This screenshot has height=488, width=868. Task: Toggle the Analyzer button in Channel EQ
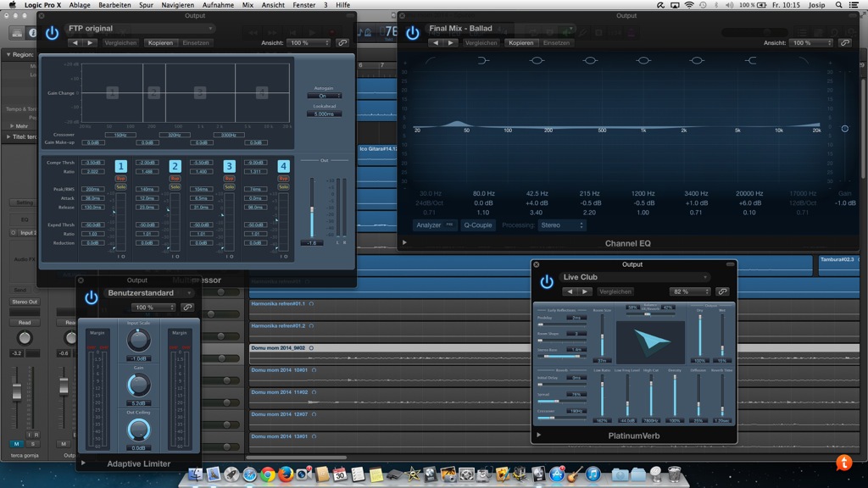point(435,225)
